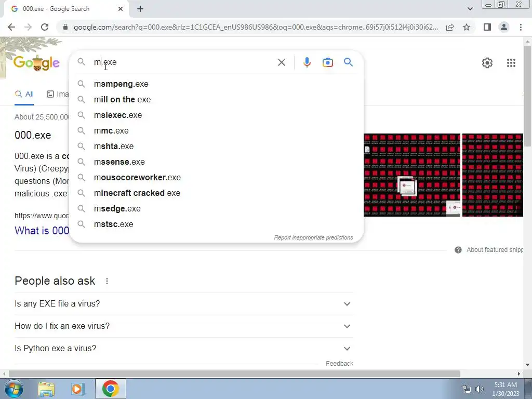Pick the mshta.exe suggestion
This screenshot has width=532, height=399.
coord(217,146)
